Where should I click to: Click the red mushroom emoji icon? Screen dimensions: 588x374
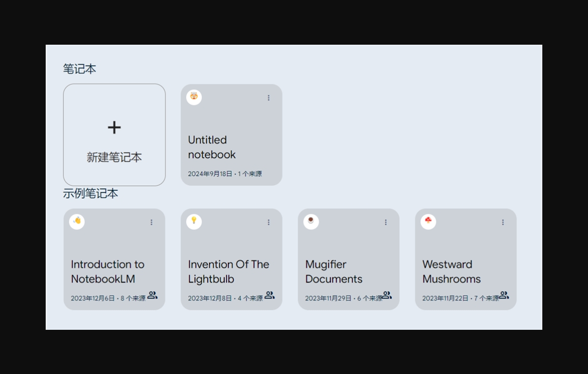point(428,222)
